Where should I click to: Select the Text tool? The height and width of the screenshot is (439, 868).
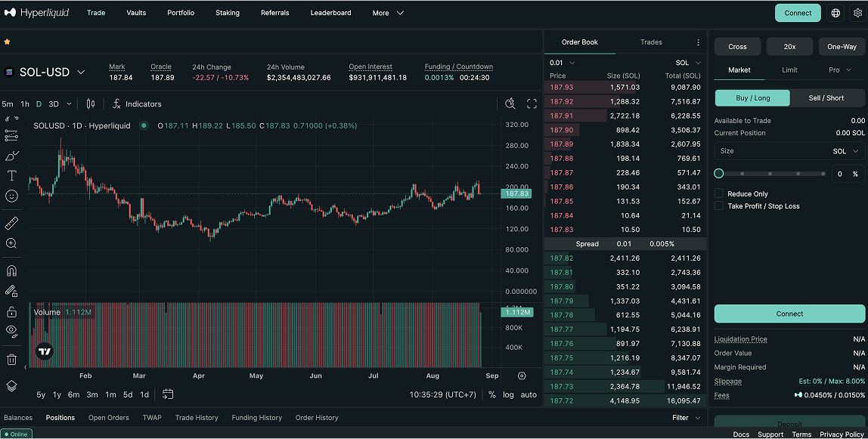11,176
